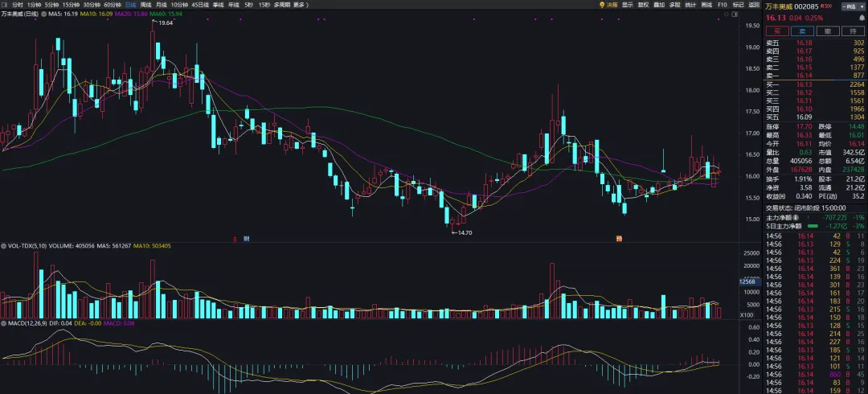Viewport: 868px width, 394px height.
Task: Click the 买五 bid price 16.09
Action: [x=804, y=117]
